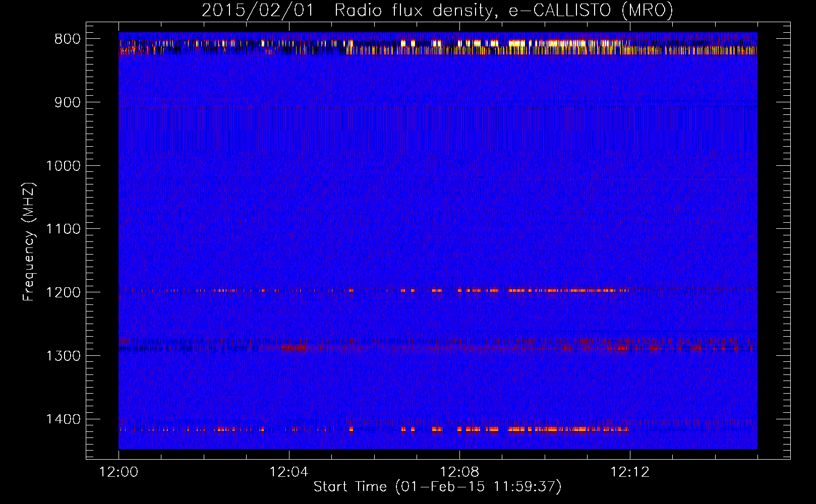
Task: Click the 900 frequency axis label
Action: [x=68, y=102]
